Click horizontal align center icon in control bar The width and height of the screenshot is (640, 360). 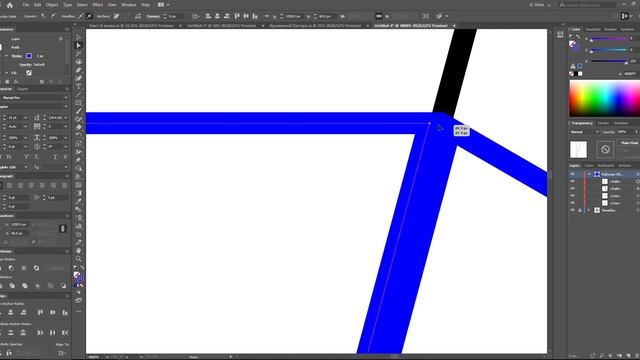(217, 16)
